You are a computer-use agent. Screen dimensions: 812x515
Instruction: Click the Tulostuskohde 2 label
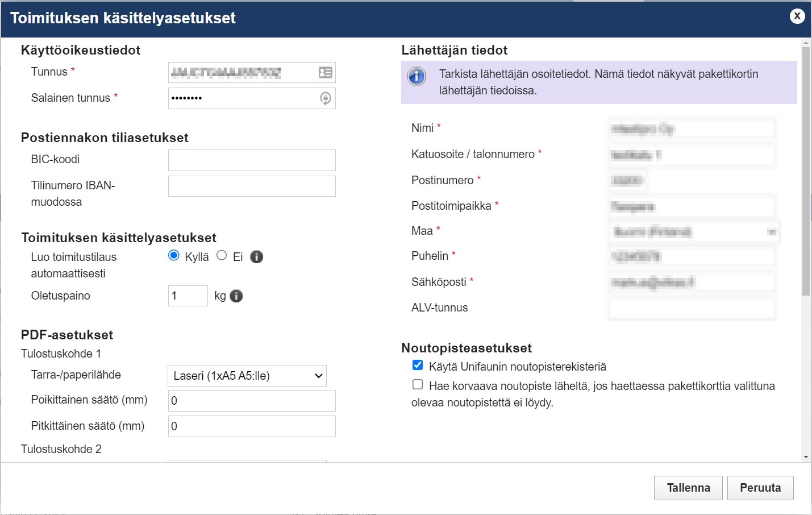[x=61, y=449]
